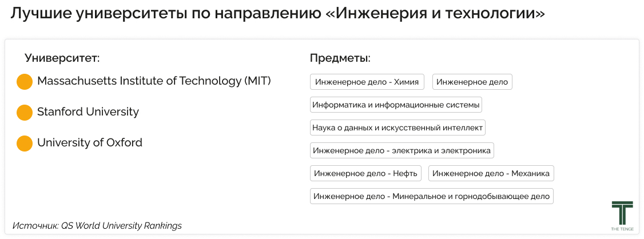Screen dimensions: 644x239
Task: Choose the Инженерное дело - Нефть tag
Action: [x=365, y=173]
